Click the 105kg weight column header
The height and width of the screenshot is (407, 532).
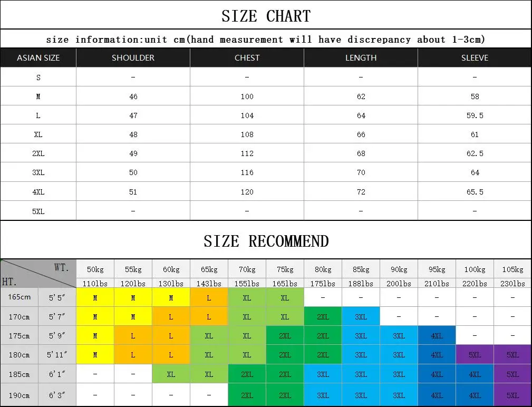click(512, 269)
